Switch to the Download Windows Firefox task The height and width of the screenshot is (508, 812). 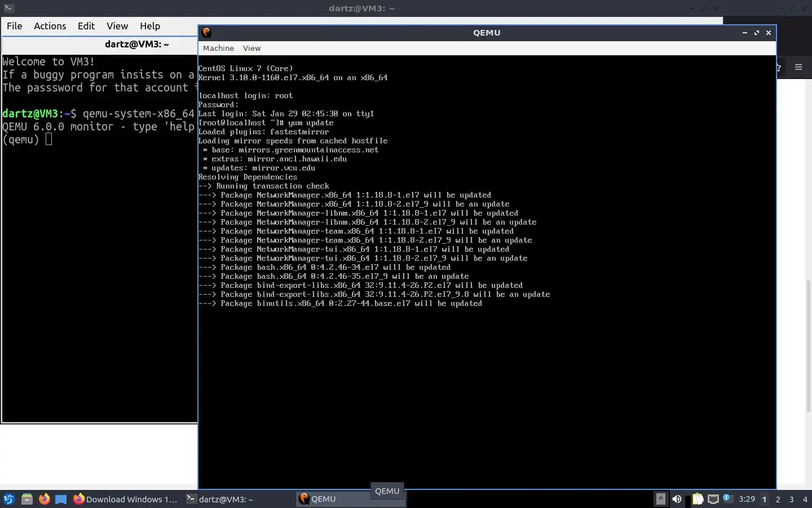point(126,499)
